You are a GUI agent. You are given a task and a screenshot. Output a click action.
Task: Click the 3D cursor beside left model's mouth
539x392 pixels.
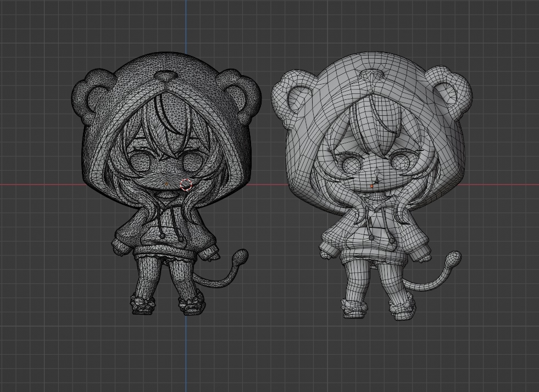click(x=186, y=184)
